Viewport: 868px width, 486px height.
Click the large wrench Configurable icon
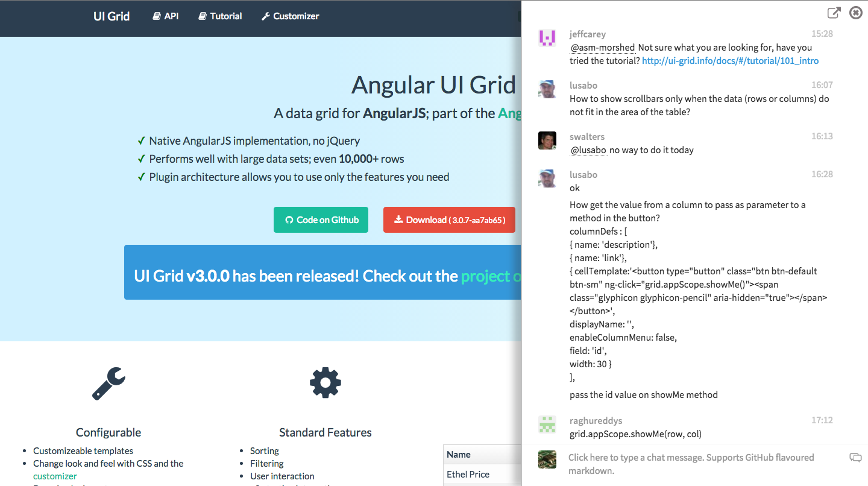[108, 383]
